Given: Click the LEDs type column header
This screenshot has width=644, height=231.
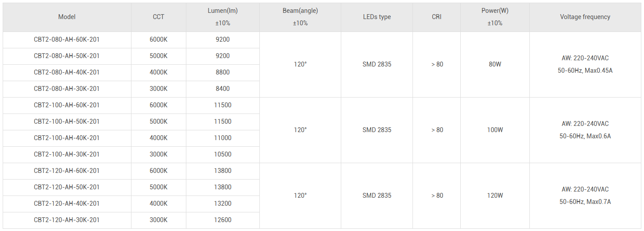Looking at the screenshot, I should [377, 17].
